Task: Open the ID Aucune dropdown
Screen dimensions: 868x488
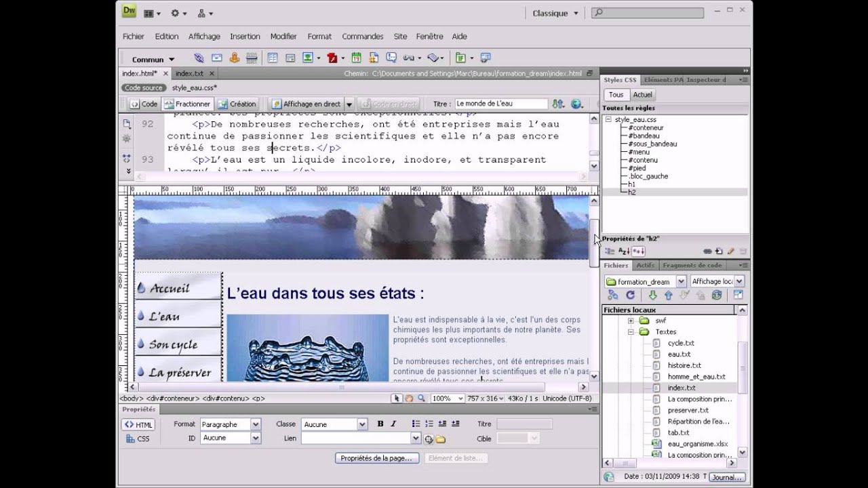Action: pyautogui.click(x=256, y=438)
